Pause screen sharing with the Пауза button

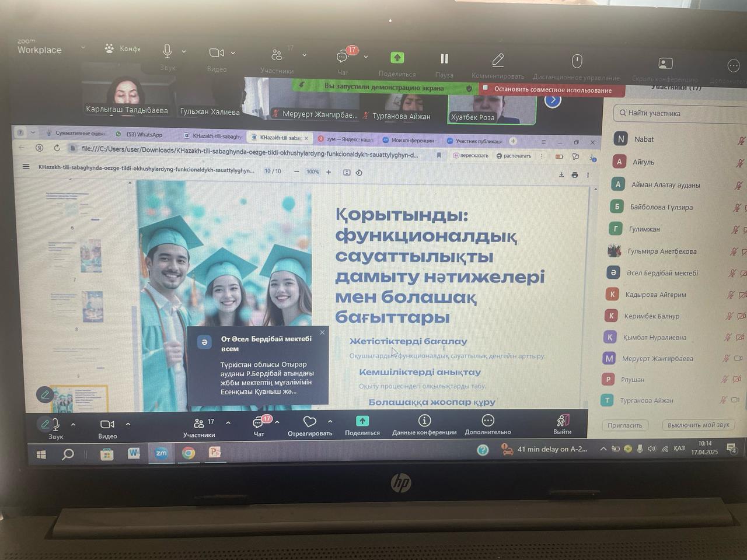(444, 60)
